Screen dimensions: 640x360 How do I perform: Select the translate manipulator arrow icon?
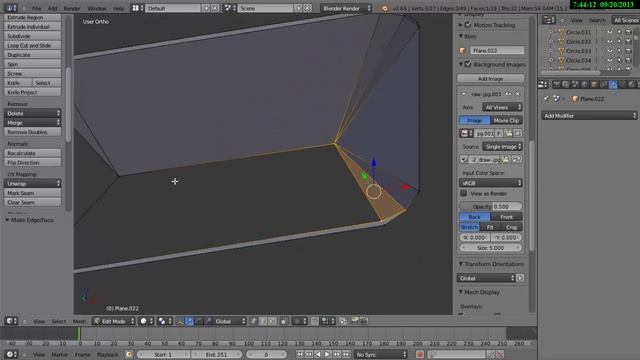(x=189, y=322)
